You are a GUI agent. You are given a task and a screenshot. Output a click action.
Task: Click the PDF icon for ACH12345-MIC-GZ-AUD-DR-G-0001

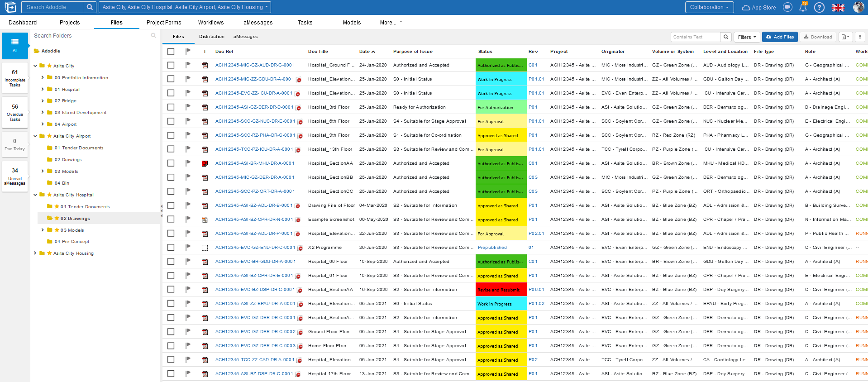pyautogui.click(x=205, y=65)
